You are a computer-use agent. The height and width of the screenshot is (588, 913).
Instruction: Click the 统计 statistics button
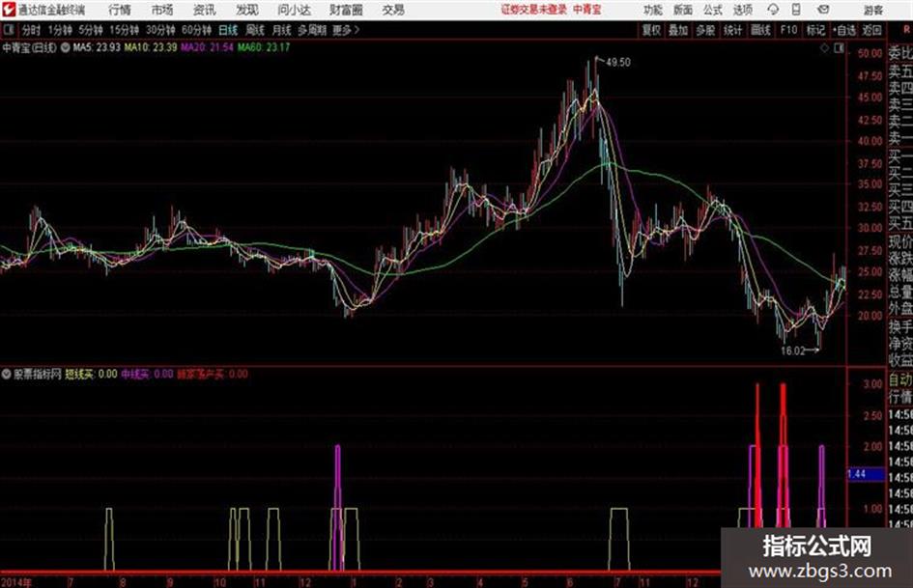[733, 30]
